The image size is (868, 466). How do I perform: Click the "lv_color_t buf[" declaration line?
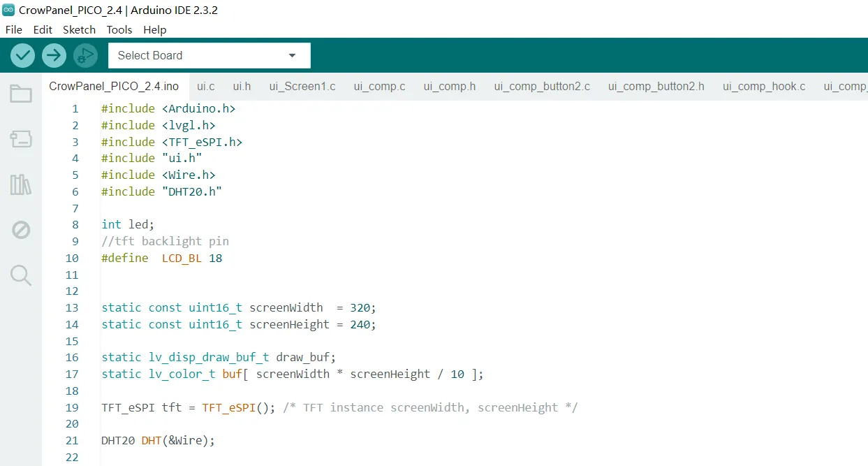[293, 374]
